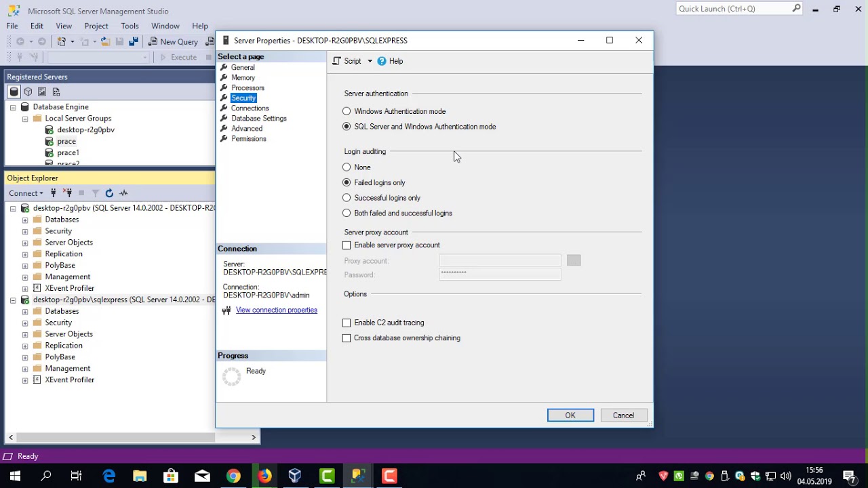Click Cancel in Server Properties dialog
868x488 pixels.
624,415
